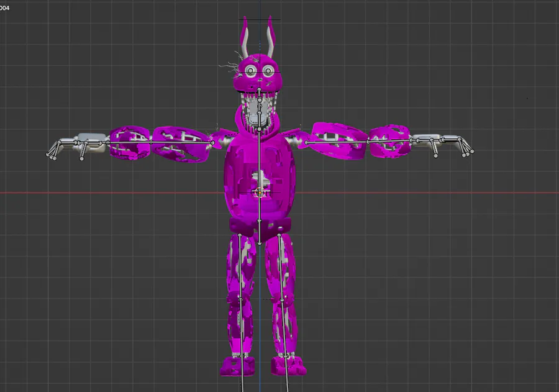
Task: Click the eye on the viewer's right side
Action: click(x=268, y=71)
